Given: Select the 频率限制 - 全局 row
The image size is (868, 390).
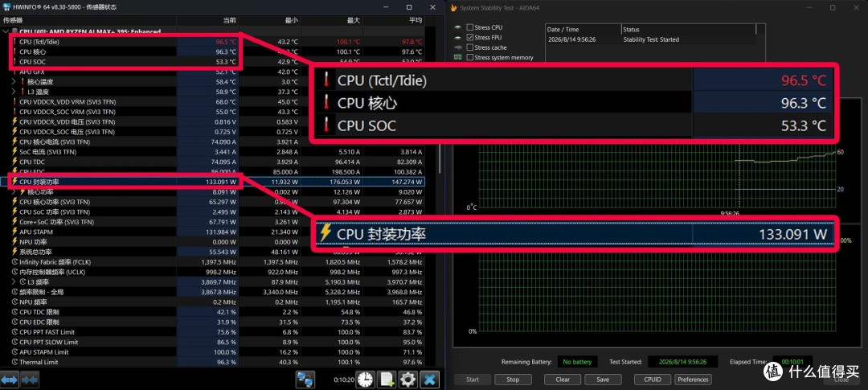Looking at the screenshot, I should coord(212,292).
